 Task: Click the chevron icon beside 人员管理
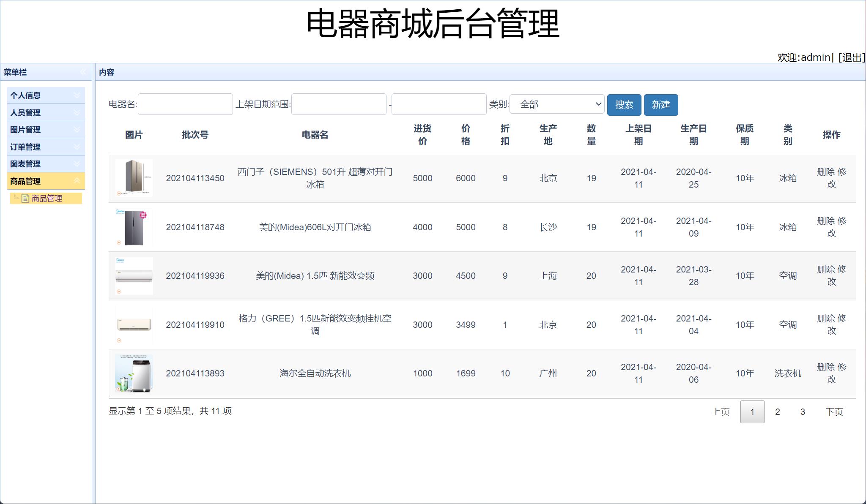[x=77, y=113]
